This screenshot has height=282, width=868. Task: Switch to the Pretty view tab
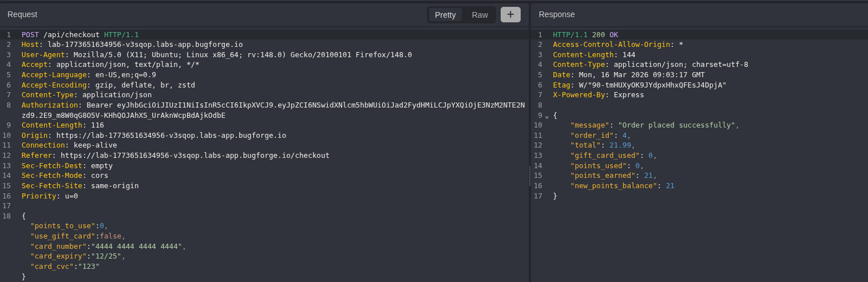(x=445, y=15)
